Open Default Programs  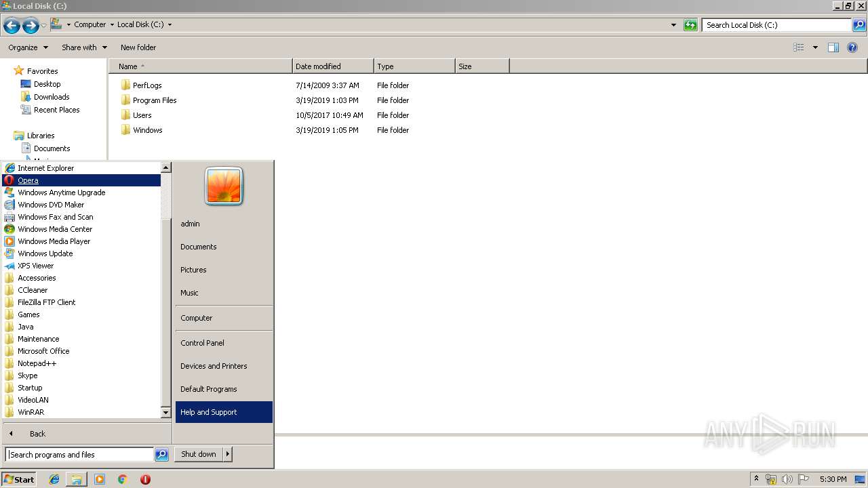(x=224, y=389)
